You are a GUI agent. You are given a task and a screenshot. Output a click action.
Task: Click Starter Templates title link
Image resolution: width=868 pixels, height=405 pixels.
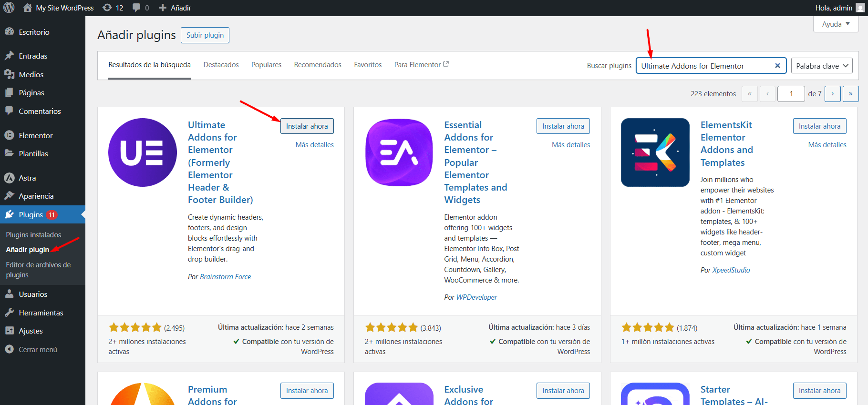tap(734, 395)
